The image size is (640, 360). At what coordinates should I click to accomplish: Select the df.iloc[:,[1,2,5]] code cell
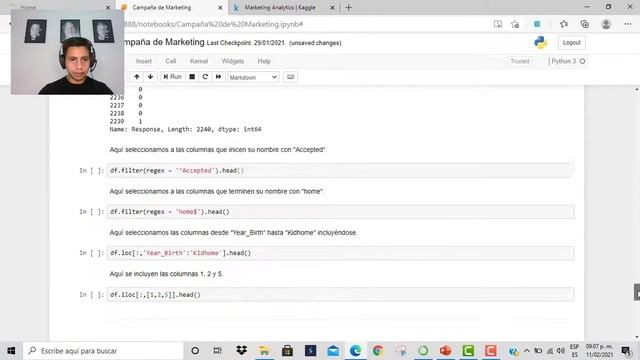pos(340,295)
